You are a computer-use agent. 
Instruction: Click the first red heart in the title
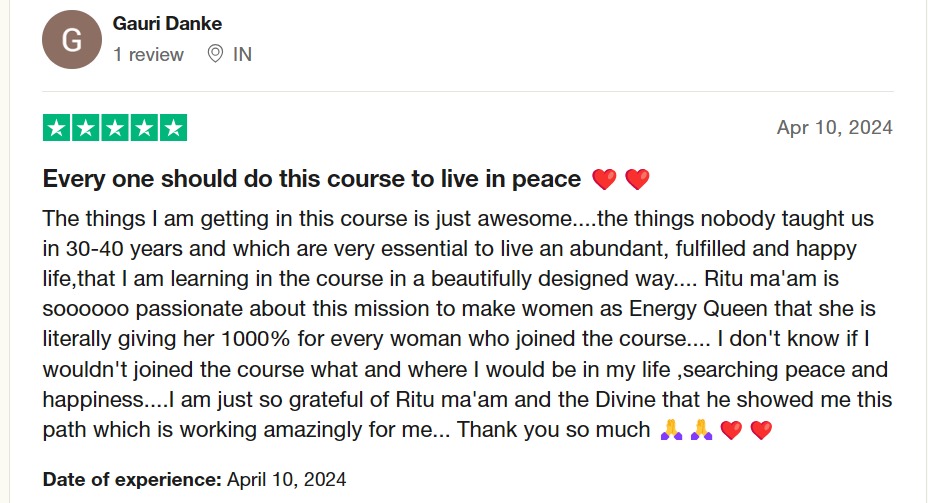pos(604,180)
